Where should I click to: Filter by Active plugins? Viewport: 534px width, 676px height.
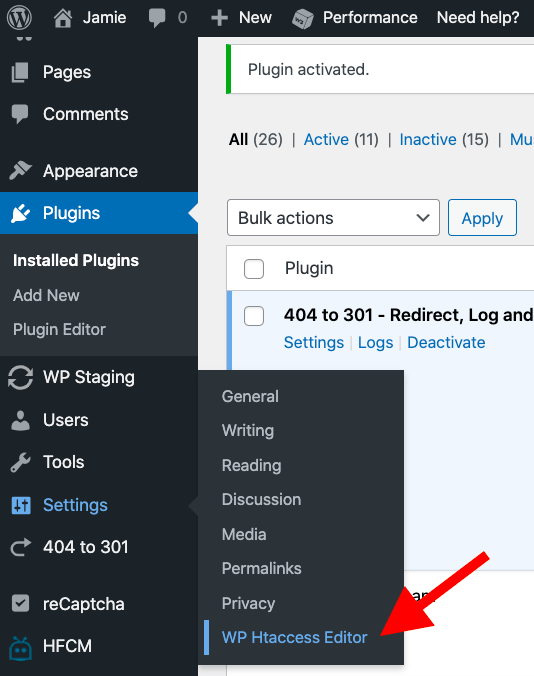coord(326,140)
